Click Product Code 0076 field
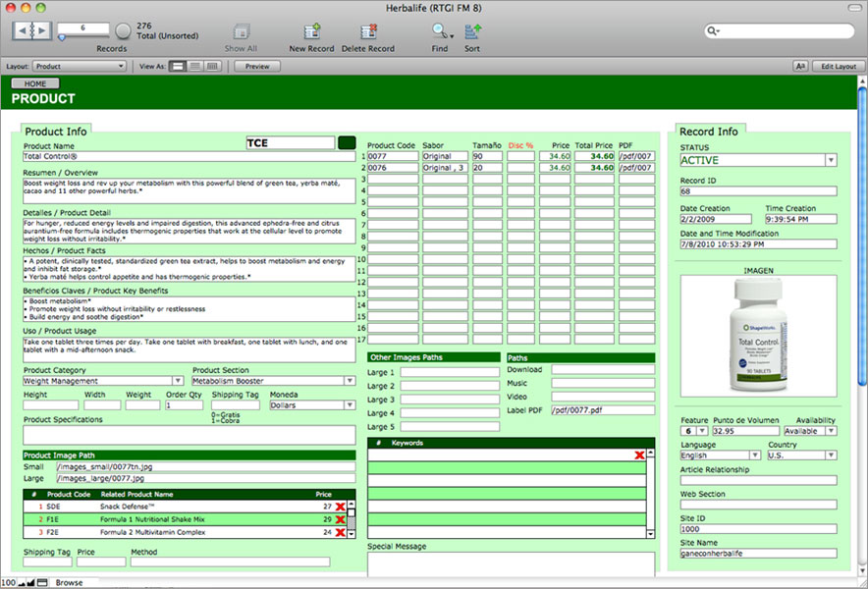 click(393, 167)
